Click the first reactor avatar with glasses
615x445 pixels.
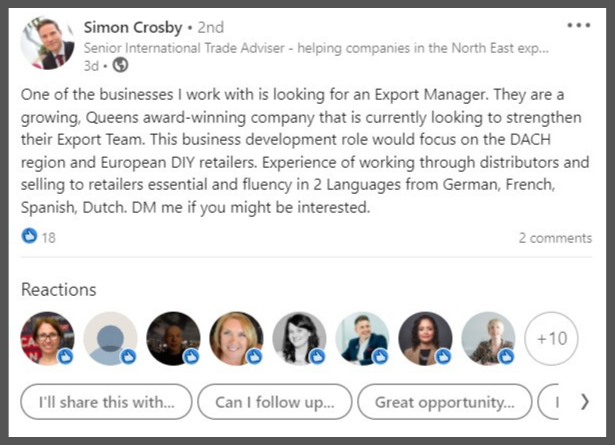click(x=47, y=338)
